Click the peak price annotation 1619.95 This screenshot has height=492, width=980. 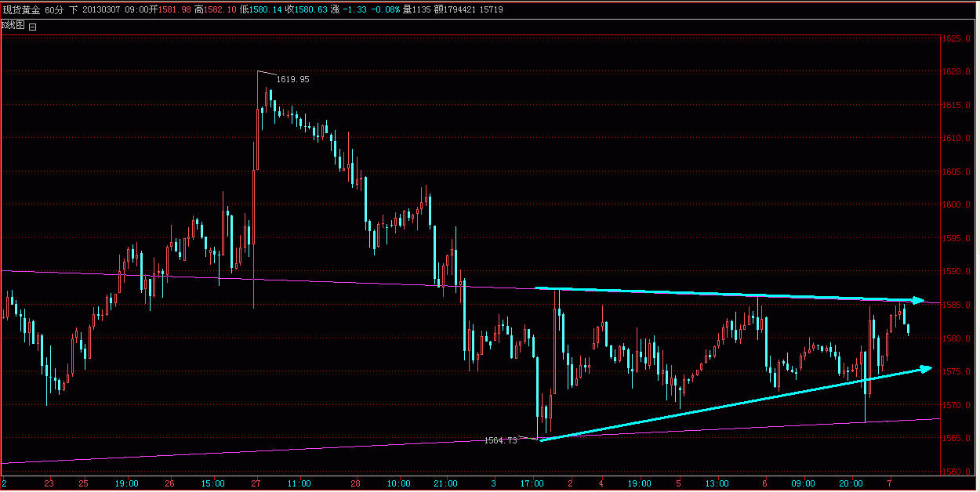tap(292, 79)
